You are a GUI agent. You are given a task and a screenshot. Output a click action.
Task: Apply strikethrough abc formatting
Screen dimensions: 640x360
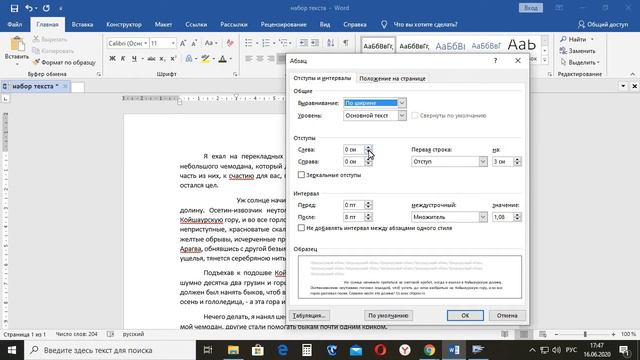coord(151,59)
